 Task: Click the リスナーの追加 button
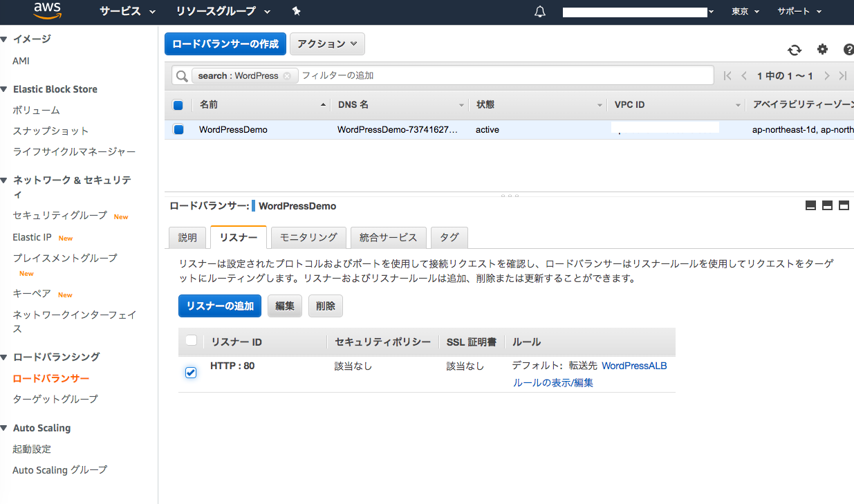coord(220,306)
